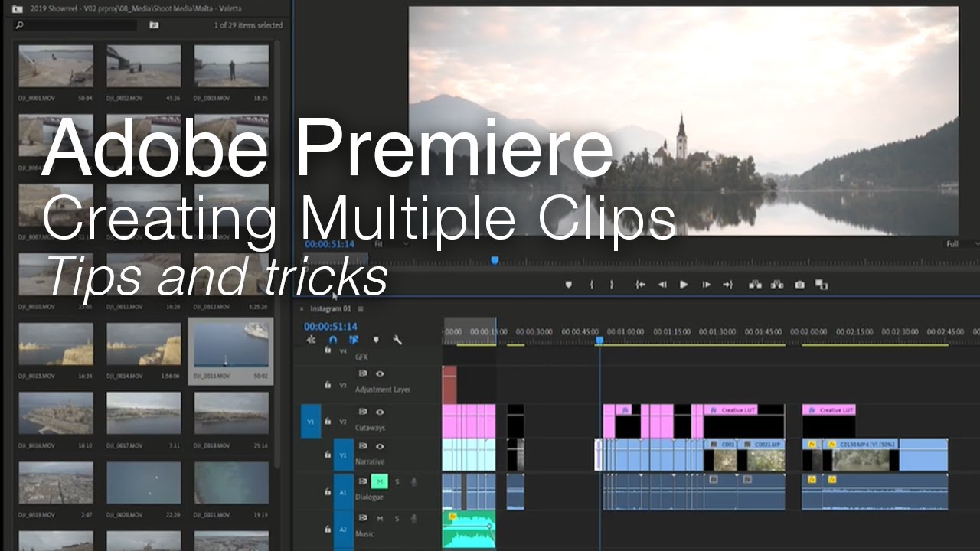Click the Mark Out bracket button
The image size is (980, 551).
point(611,285)
